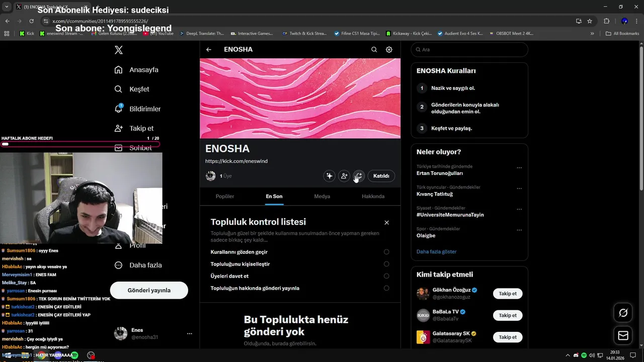The height and width of the screenshot is (362, 644).
Task: Check off Topluluğun hakkında gönderi yayınla circle
Action: 386,288
